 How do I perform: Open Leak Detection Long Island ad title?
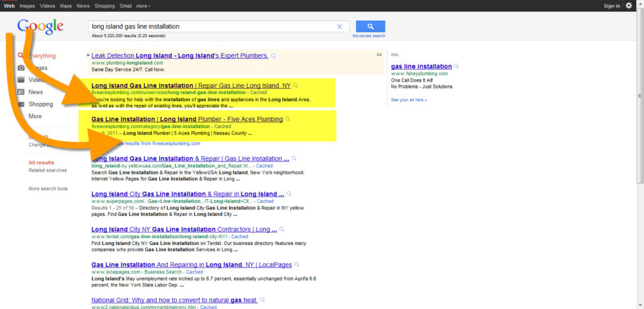(180, 56)
